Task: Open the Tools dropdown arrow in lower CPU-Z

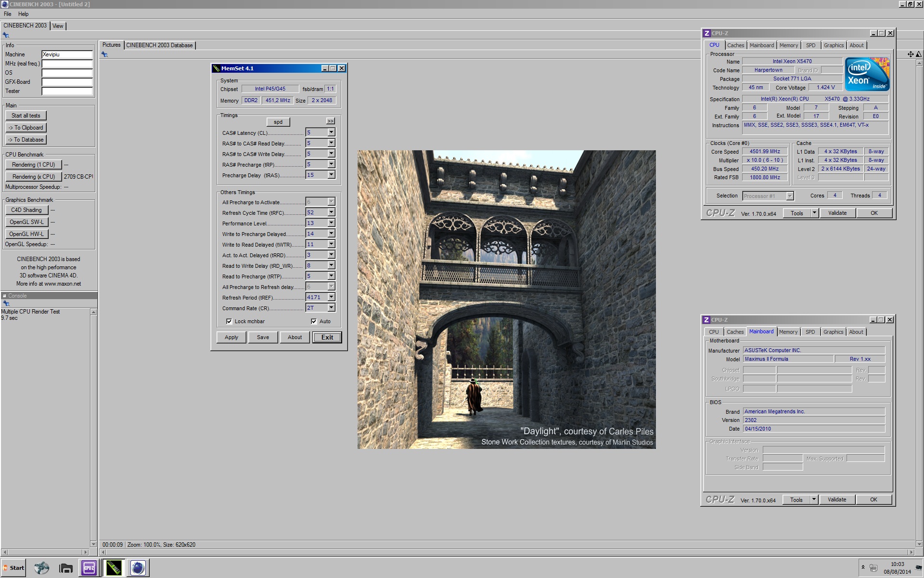Action: (x=814, y=499)
